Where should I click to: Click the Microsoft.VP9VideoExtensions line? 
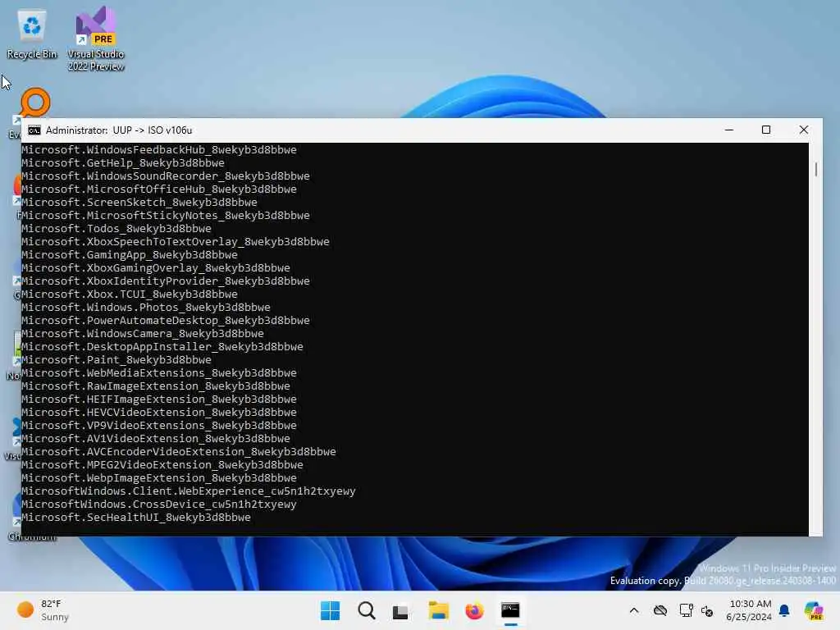pos(159,426)
